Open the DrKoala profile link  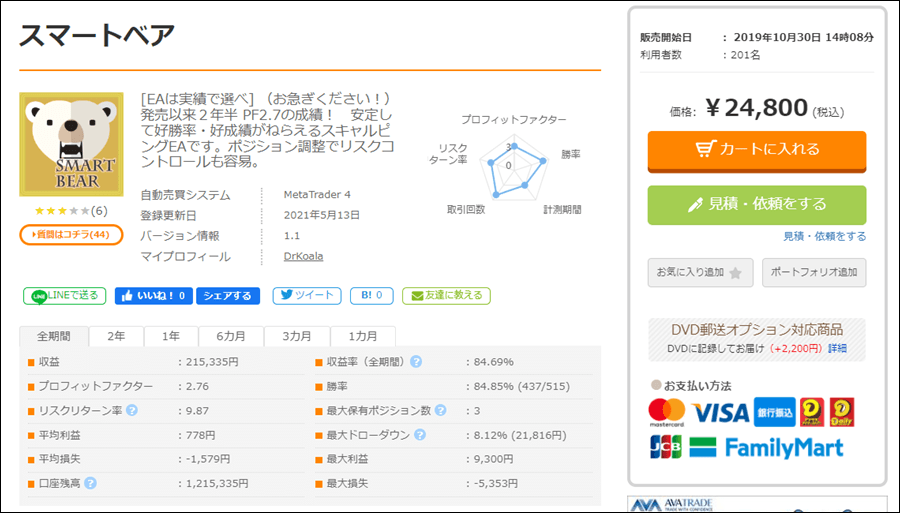[304, 256]
